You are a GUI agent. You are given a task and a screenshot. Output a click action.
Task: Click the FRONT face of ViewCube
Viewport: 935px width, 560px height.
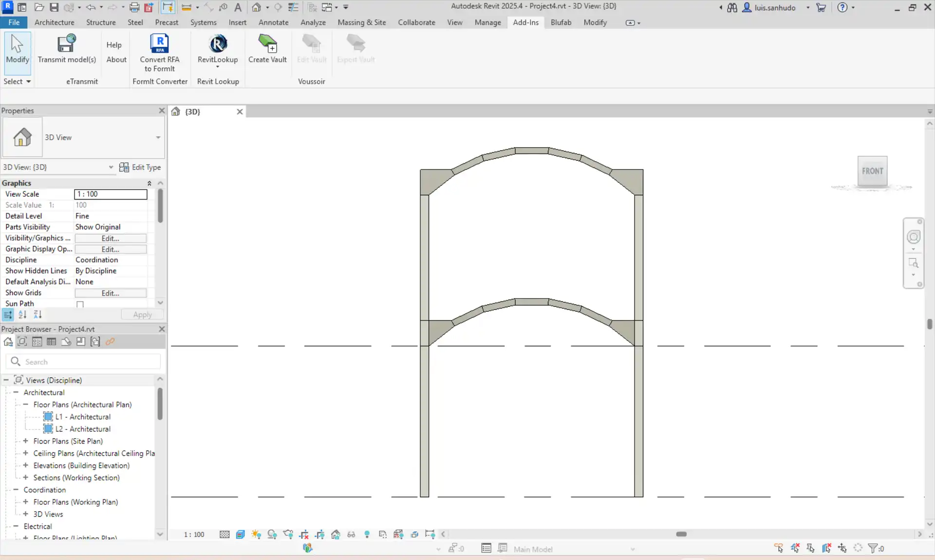click(872, 171)
